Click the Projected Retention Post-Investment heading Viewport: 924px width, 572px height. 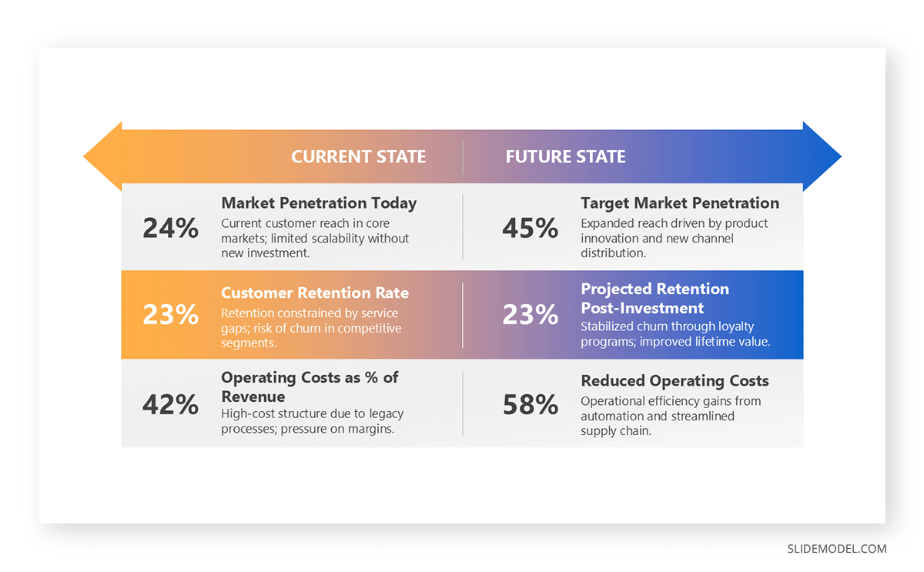[x=654, y=299]
